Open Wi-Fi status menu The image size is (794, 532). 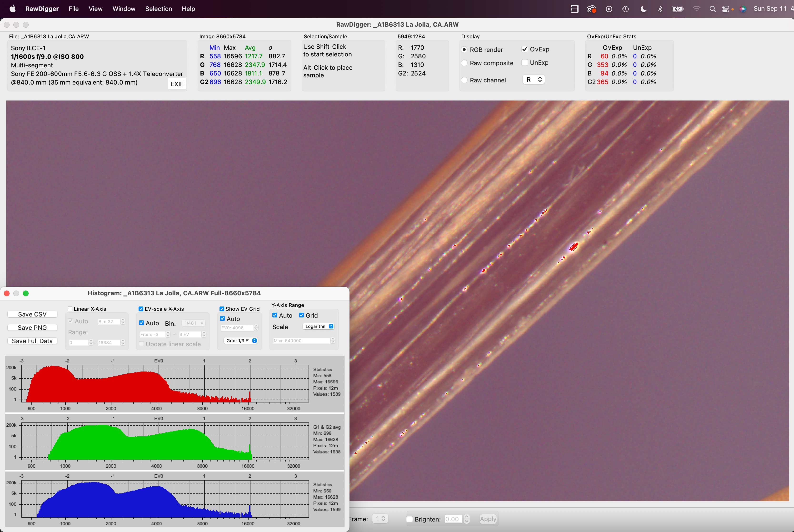point(696,9)
